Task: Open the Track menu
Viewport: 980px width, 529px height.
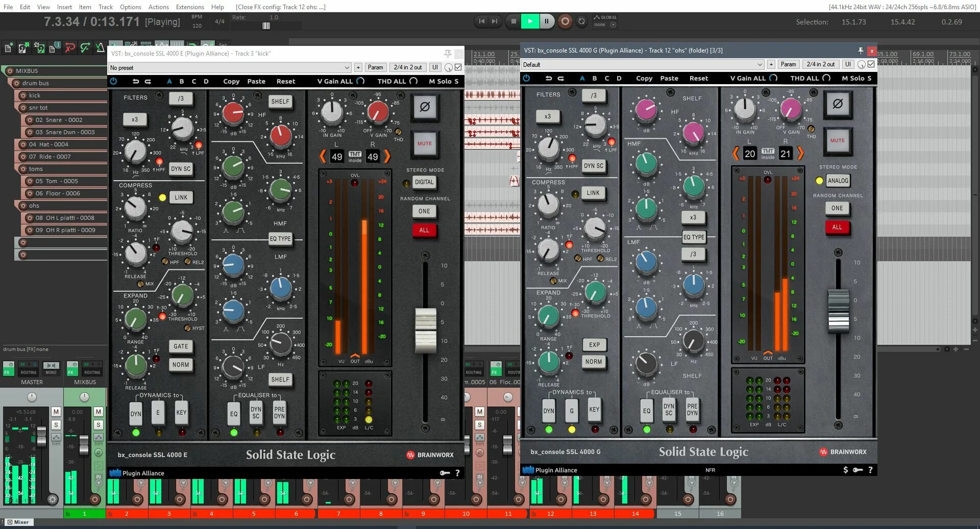Action: tap(106, 7)
